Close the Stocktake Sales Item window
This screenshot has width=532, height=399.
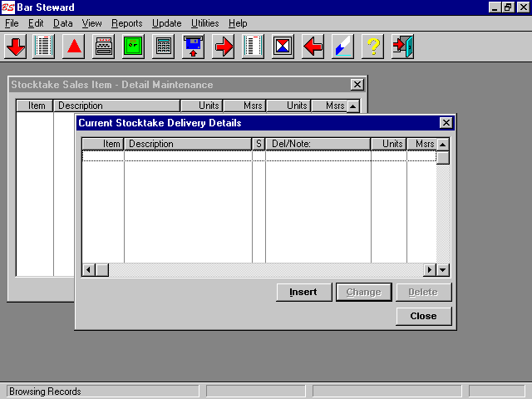click(357, 85)
